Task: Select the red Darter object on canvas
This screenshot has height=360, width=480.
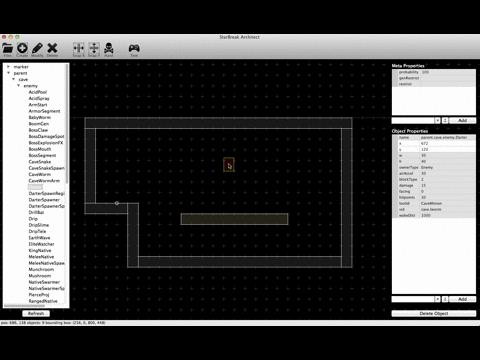Action: point(229,165)
